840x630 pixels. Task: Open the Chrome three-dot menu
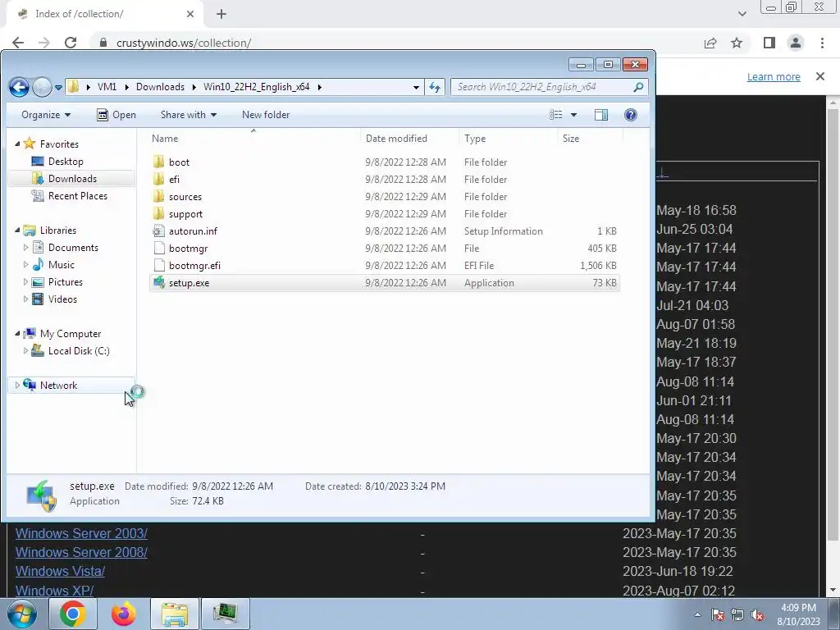pos(822,43)
